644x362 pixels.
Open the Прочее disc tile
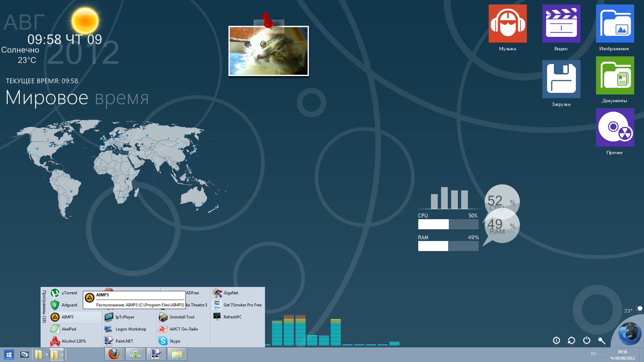pos(615,127)
